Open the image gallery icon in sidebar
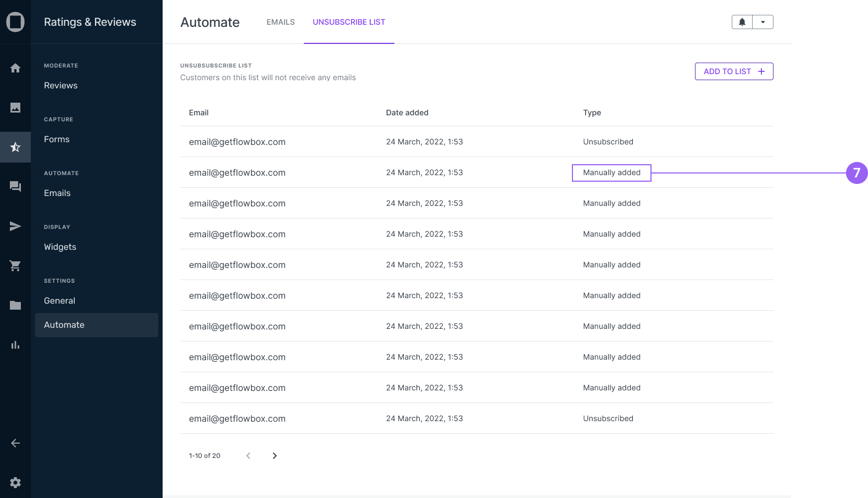The image size is (868, 498). [x=15, y=108]
